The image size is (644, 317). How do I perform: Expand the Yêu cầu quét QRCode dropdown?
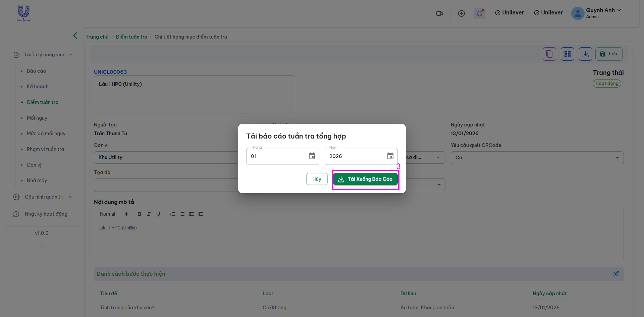pyautogui.click(x=617, y=158)
